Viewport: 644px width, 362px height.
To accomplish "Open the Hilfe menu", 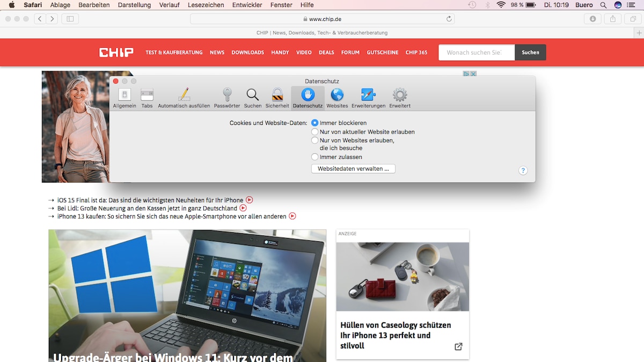I will point(307,5).
